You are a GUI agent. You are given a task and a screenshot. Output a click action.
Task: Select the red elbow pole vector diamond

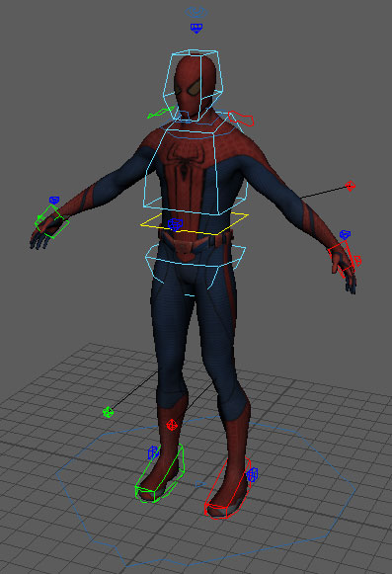tap(351, 186)
